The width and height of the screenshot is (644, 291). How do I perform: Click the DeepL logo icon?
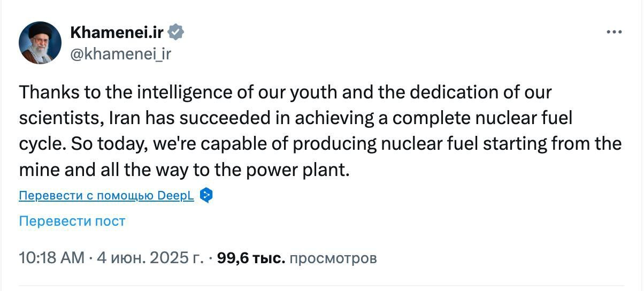click(x=206, y=196)
